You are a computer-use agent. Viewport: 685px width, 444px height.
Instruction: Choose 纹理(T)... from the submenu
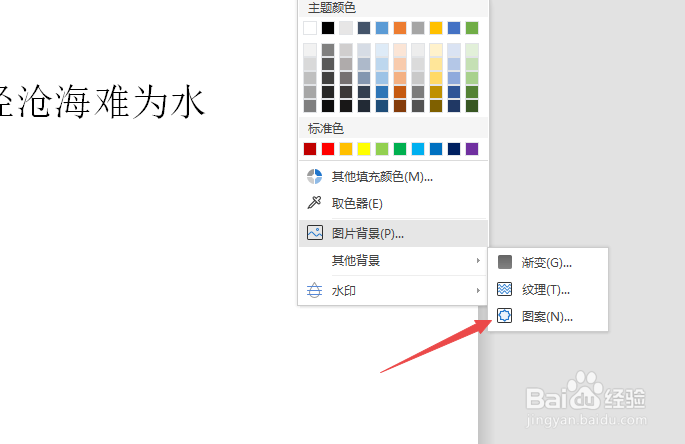click(548, 289)
